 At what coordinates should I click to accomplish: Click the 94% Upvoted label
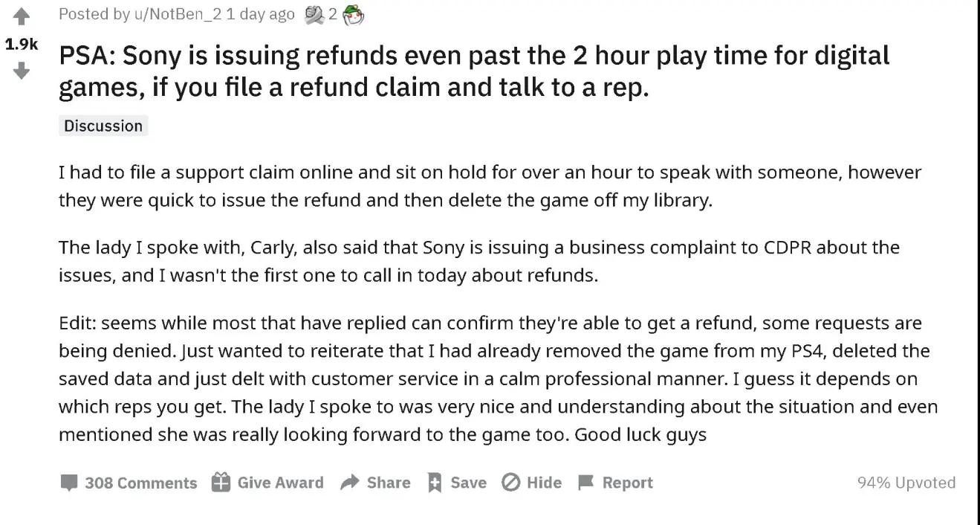pyautogui.click(x=906, y=483)
